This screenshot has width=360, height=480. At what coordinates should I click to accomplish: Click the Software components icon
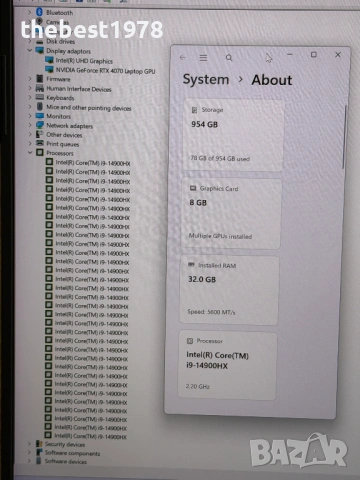click(39, 452)
